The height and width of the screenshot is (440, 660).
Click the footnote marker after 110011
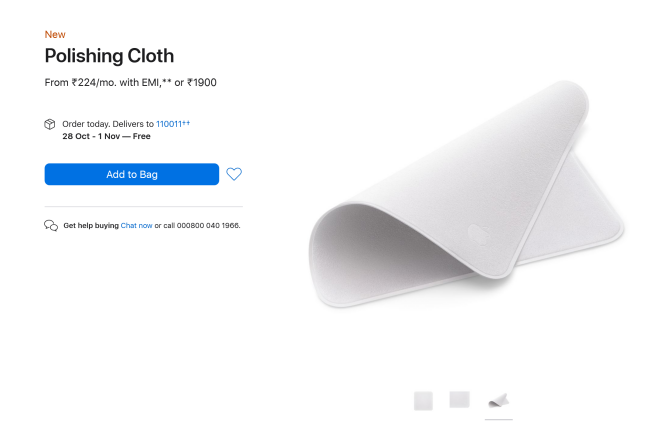(186, 122)
